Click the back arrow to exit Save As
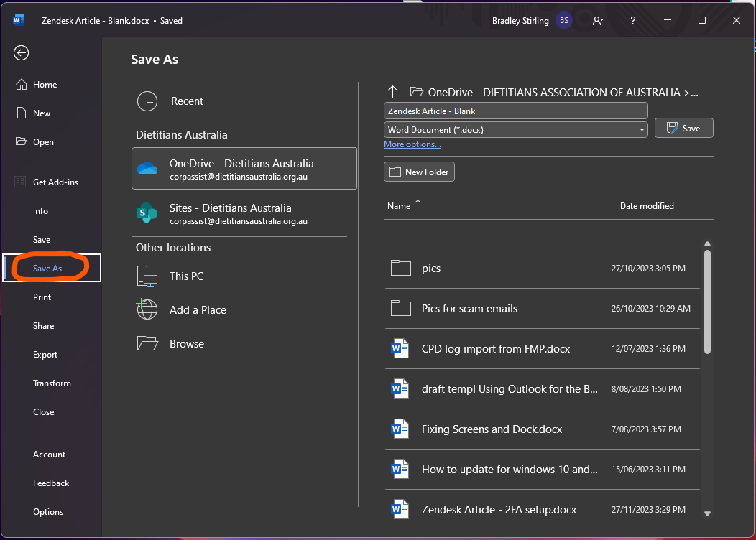The image size is (756, 540). coord(20,52)
